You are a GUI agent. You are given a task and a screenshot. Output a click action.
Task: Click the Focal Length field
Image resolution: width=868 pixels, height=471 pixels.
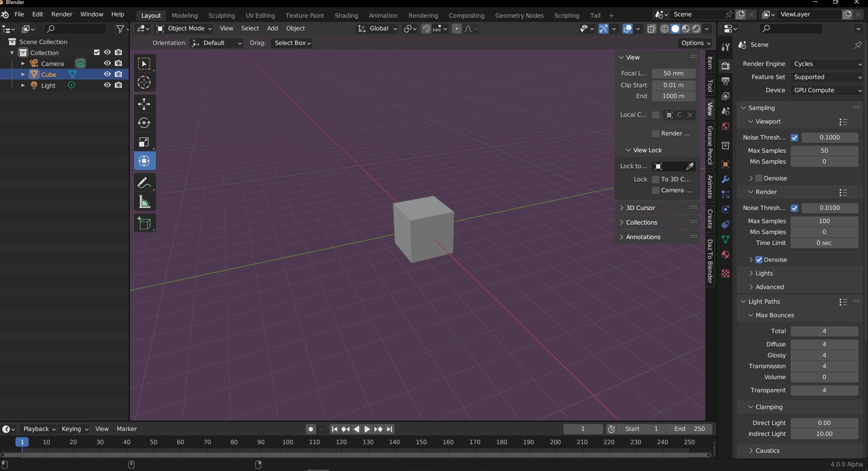(673, 73)
